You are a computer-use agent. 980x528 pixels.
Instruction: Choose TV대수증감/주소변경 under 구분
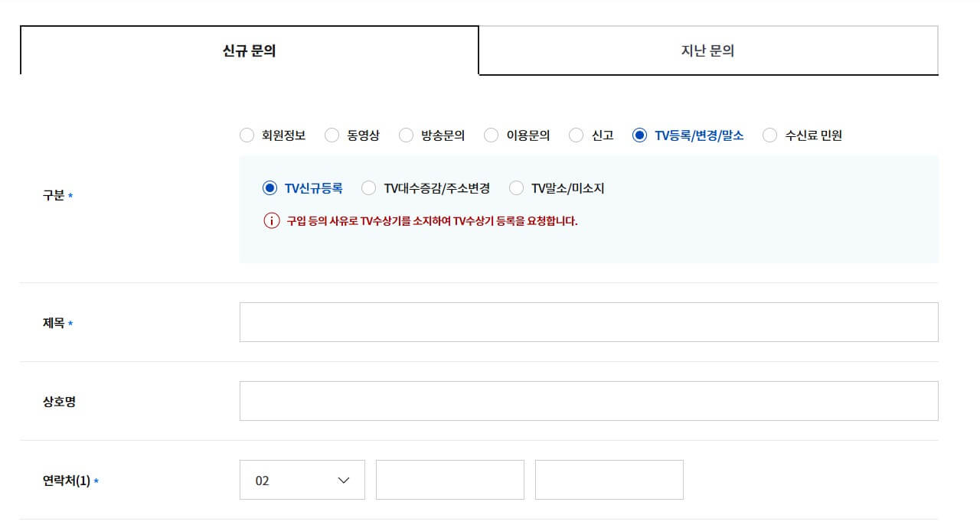[369, 187]
